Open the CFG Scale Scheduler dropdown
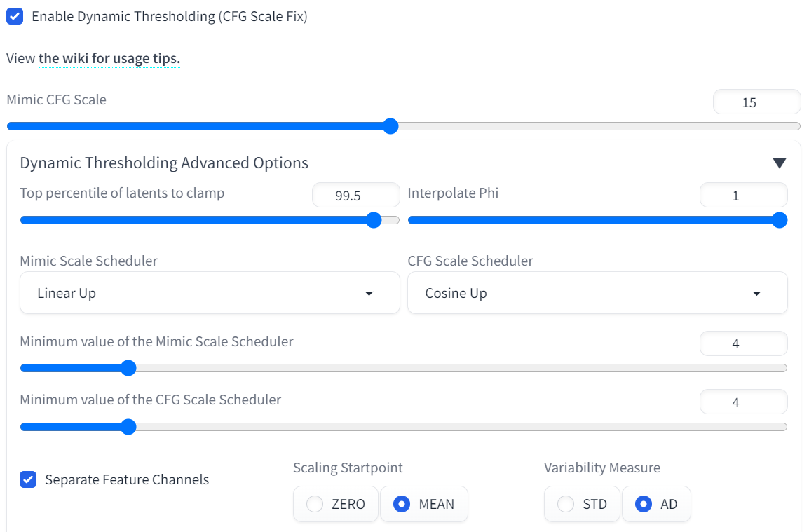The image size is (809, 532). [597, 293]
